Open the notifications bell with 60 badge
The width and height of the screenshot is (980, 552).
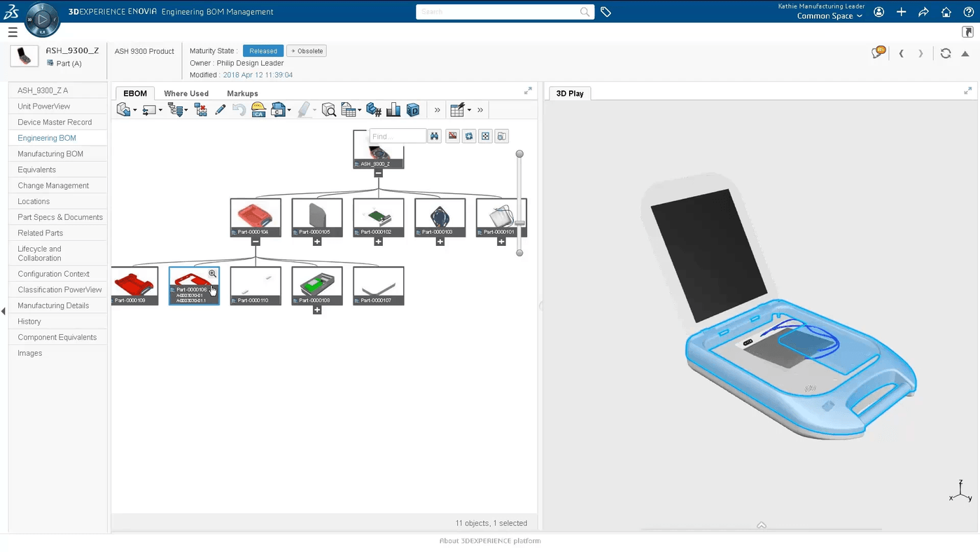[x=877, y=52]
